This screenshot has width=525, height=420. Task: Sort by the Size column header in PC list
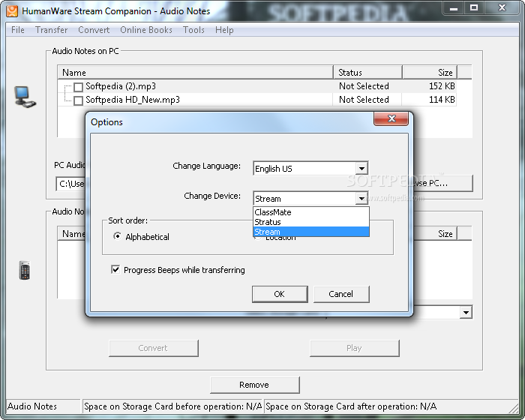[430, 72]
